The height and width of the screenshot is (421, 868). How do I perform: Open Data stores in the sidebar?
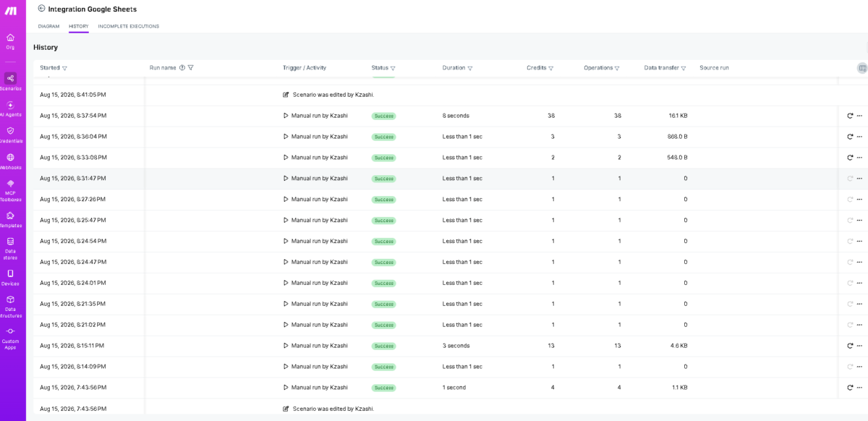[x=10, y=249]
